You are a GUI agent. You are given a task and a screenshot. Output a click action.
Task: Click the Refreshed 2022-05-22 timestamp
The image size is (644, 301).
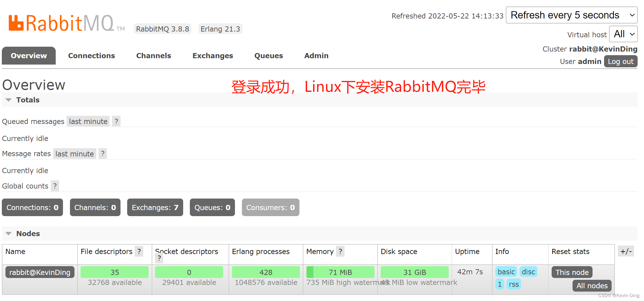pos(447,16)
